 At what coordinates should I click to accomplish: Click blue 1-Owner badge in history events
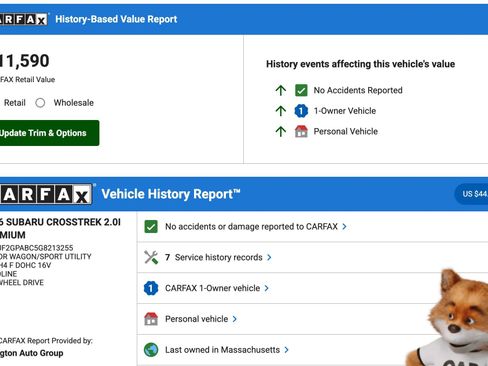point(301,111)
